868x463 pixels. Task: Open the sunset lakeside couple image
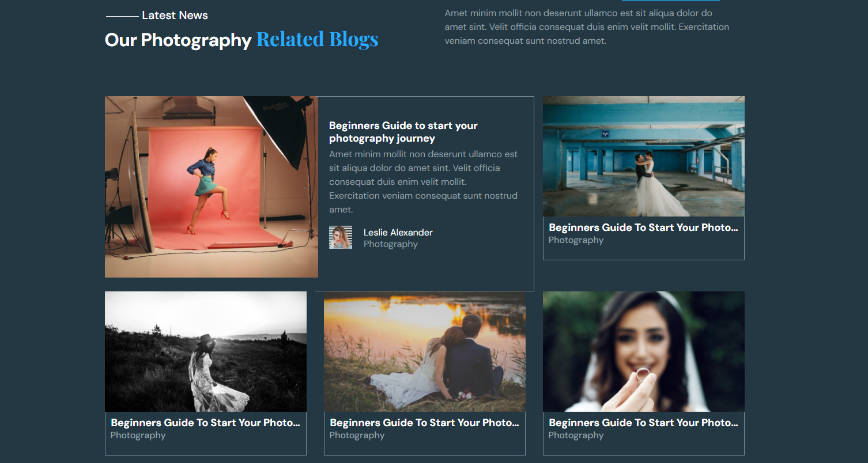[424, 351]
